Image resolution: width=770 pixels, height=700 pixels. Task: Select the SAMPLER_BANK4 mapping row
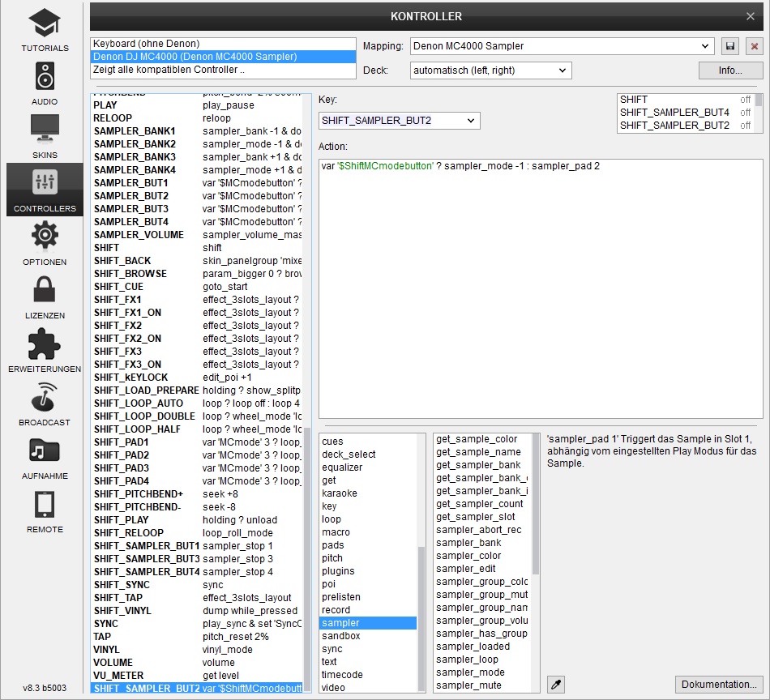(x=198, y=170)
